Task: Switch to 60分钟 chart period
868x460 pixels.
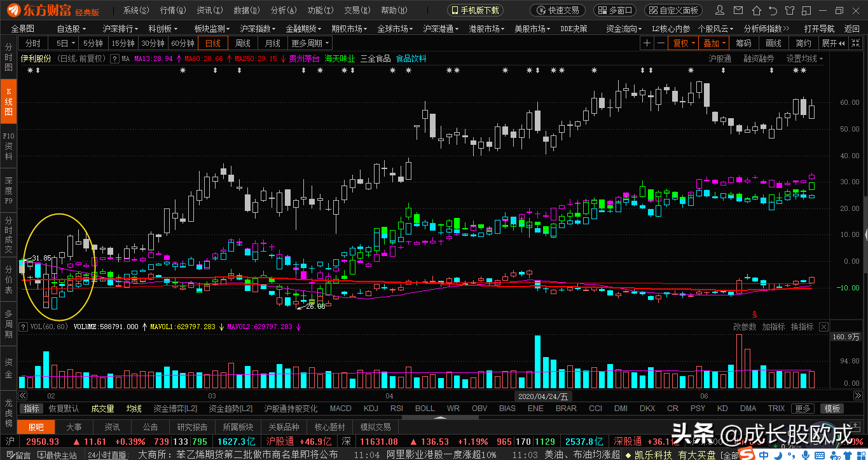Action: coord(183,43)
